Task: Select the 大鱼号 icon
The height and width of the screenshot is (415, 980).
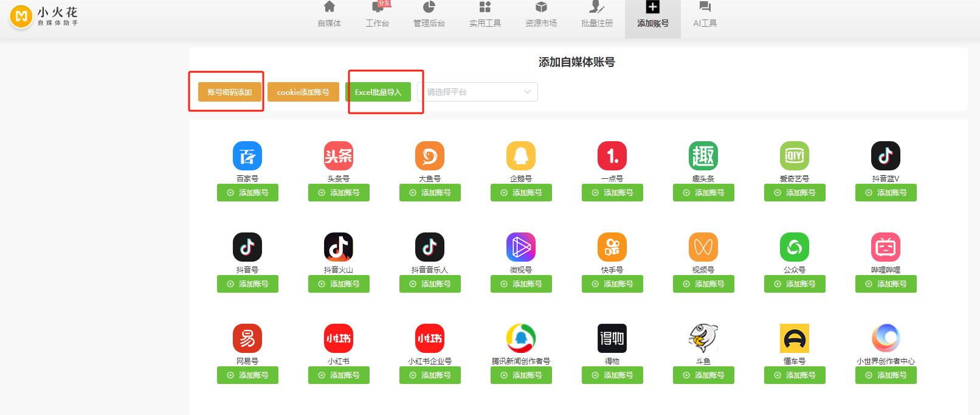Action: coord(430,156)
